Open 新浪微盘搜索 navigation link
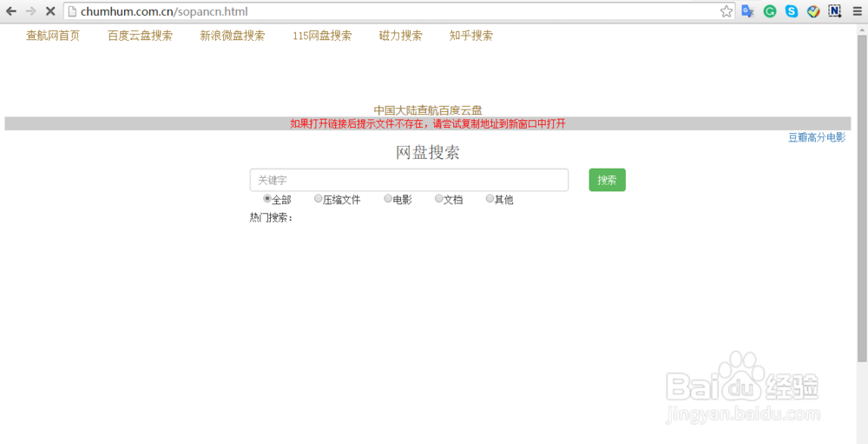This screenshot has height=444, width=868. tap(233, 36)
